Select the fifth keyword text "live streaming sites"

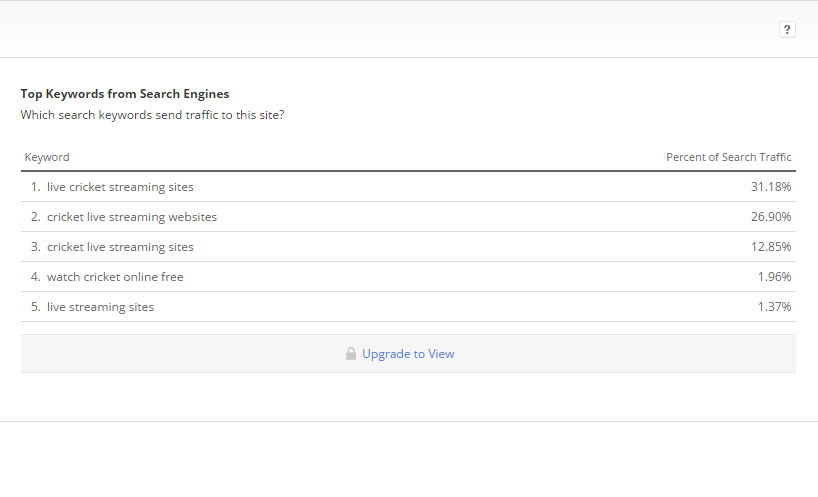coord(101,307)
